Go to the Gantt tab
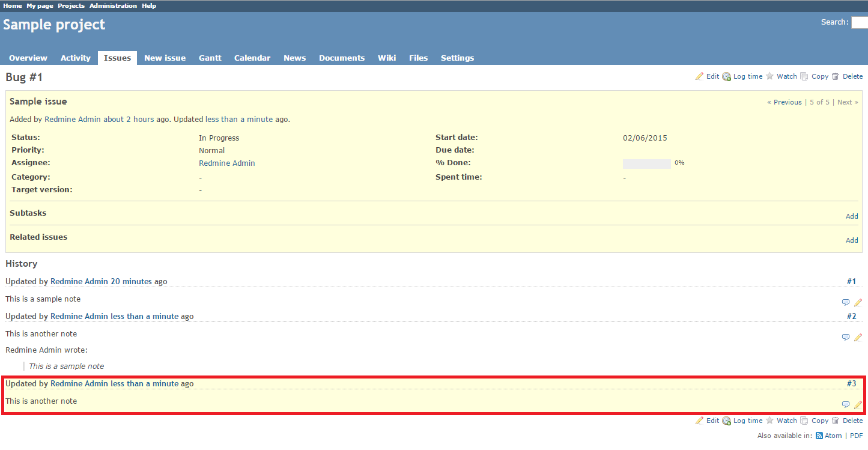This screenshot has width=868, height=450. (210, 58)
